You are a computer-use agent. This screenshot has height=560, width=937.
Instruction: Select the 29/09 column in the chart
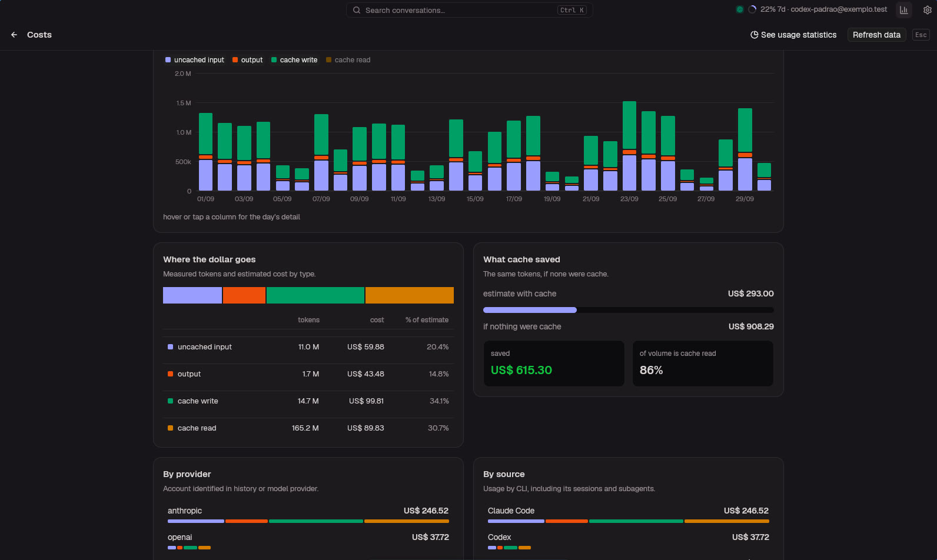[745, 149]
